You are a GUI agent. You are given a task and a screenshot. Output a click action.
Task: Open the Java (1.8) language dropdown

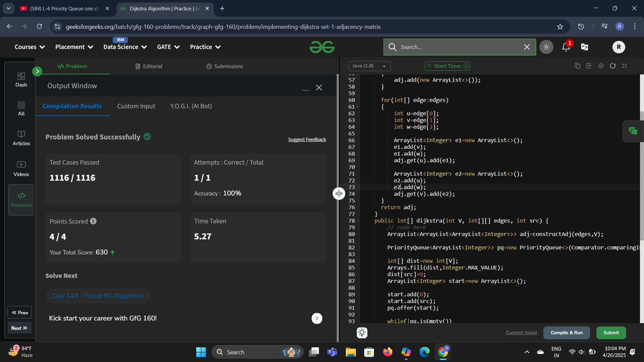coord(370,66)
